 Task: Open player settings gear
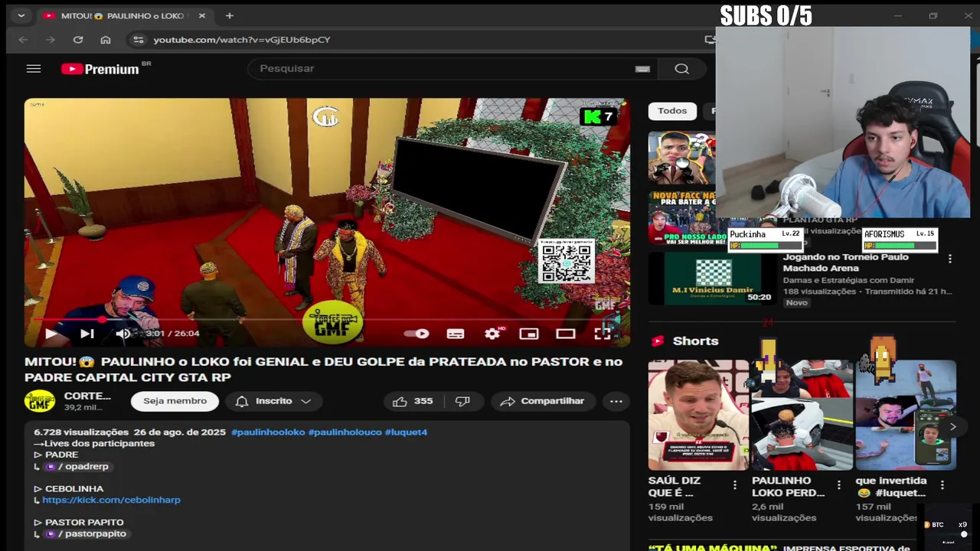pyautogui.click(x=492, y=334)
